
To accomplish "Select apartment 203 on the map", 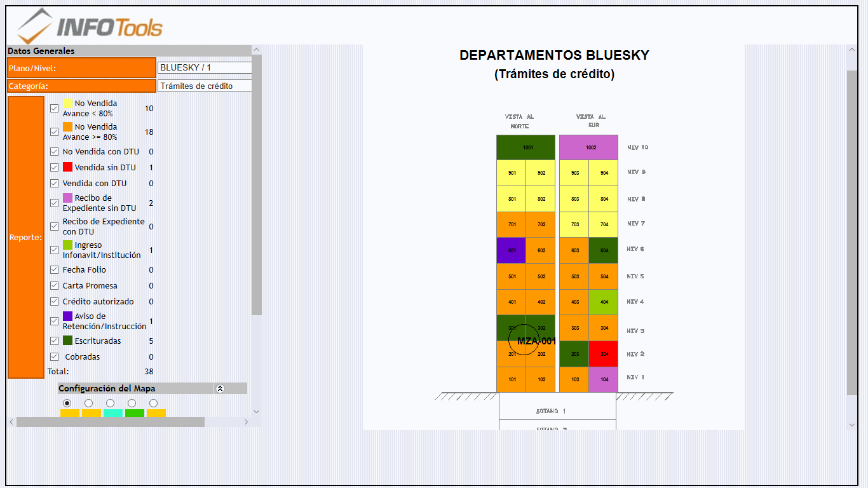I will 574,354.
